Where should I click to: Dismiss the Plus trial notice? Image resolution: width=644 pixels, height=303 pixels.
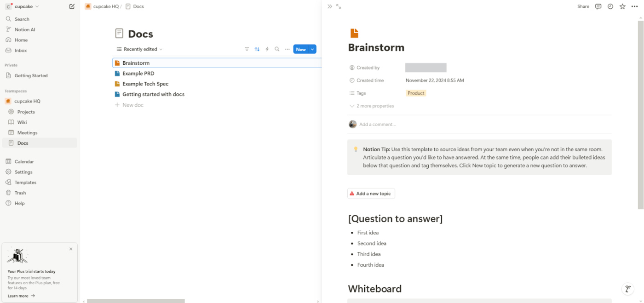(x=71, y=249)
